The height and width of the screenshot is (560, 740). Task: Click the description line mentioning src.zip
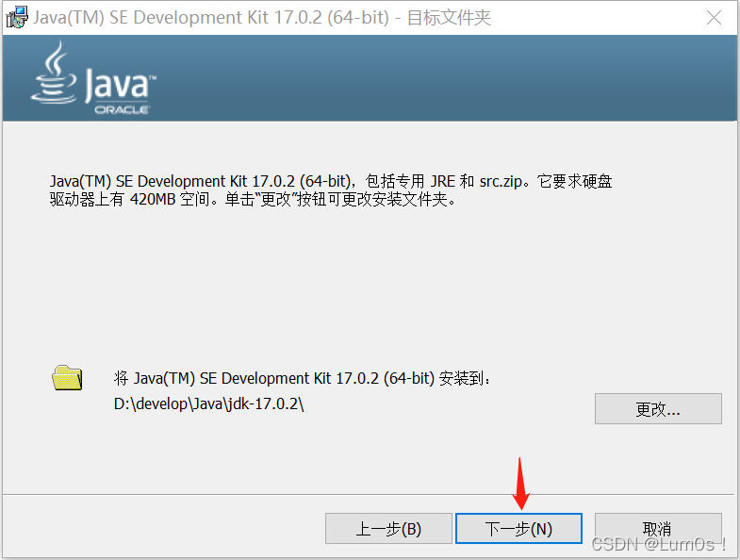click(331, 181)
